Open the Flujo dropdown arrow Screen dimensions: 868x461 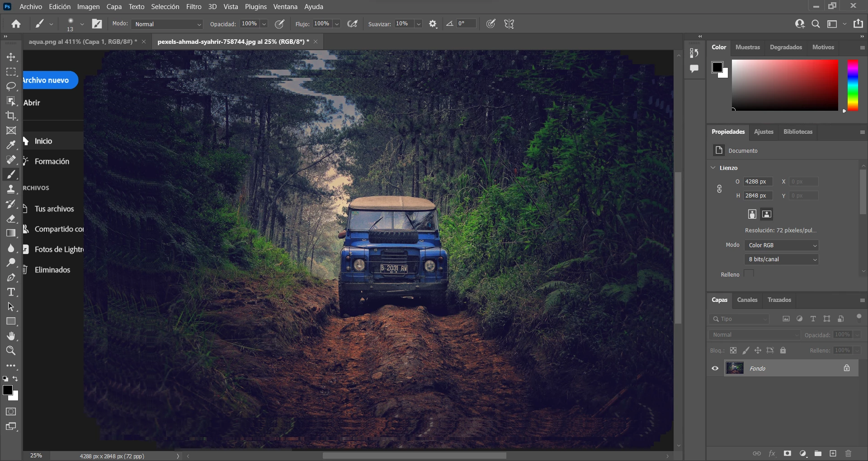point(337,24)
